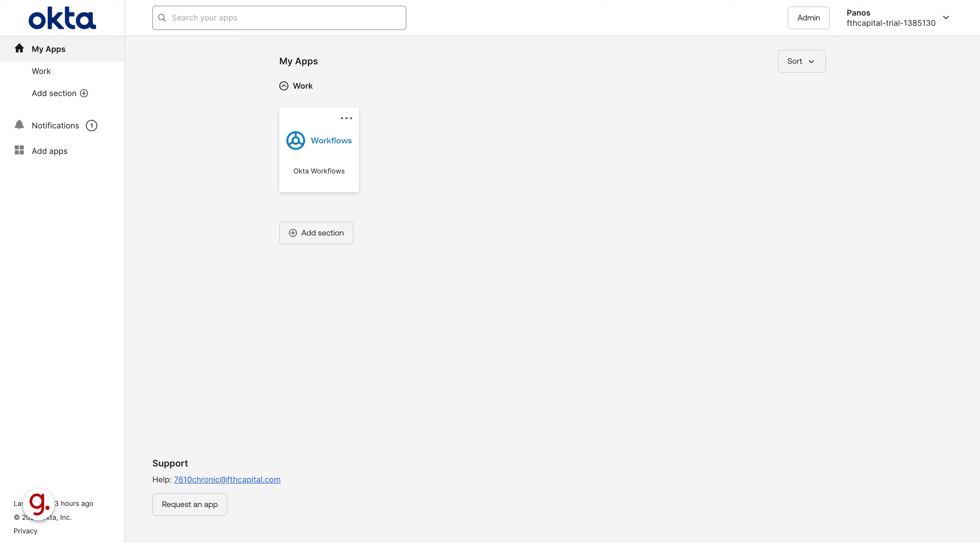Open the Sort dropdown
The height and width of the screenshot is (543, 980).
tap(802, 61)
